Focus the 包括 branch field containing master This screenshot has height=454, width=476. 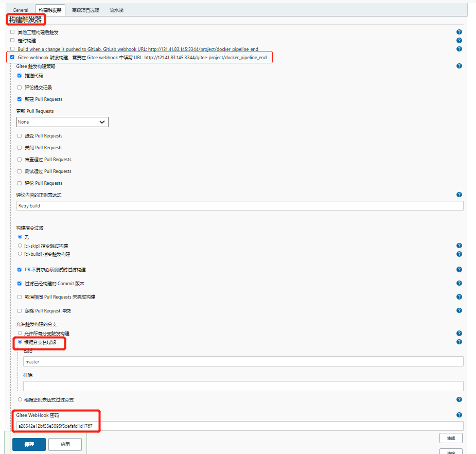(243, 362)
